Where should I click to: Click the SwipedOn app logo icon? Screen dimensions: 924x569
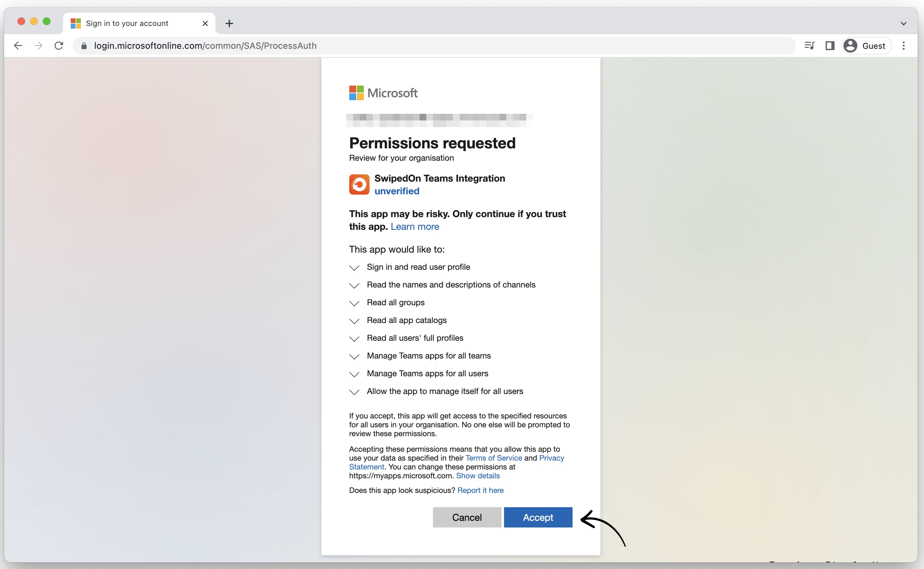click(359, 184)
